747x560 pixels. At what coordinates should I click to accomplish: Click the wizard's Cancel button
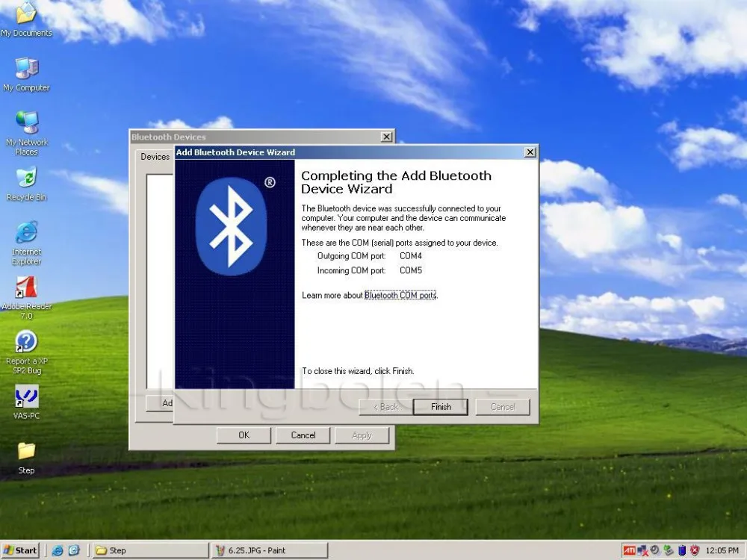coord(503,407)
